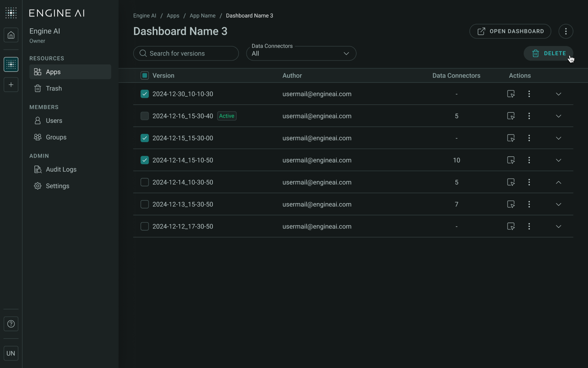This screenshot has height=368, width=588.
Task: Click the Engine AI logo
Action: click(x=57, y=13)
